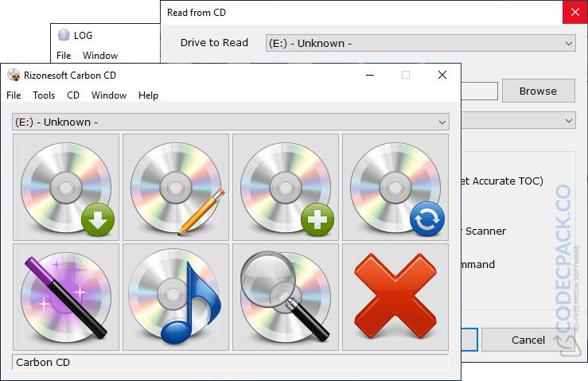Open the Window menu in Carbon CD
This screenshot has height=381, width=588.
click(x=109, y=95)
